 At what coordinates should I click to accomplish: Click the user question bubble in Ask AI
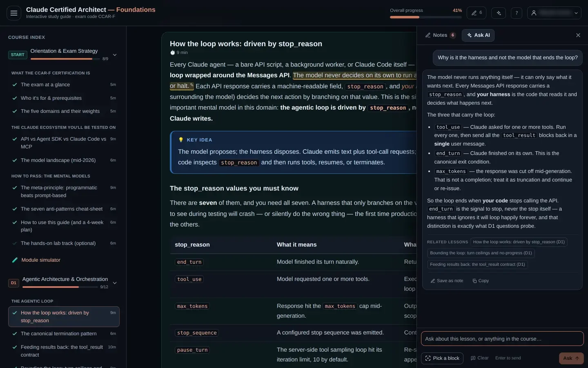(508, 58)
